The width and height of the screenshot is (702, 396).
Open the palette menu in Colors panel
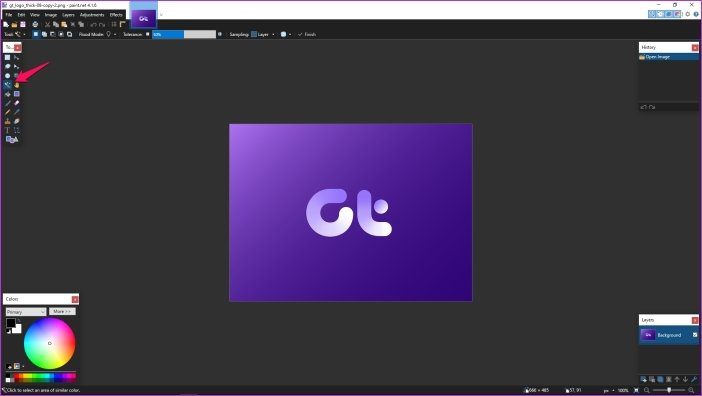point(19,366)
